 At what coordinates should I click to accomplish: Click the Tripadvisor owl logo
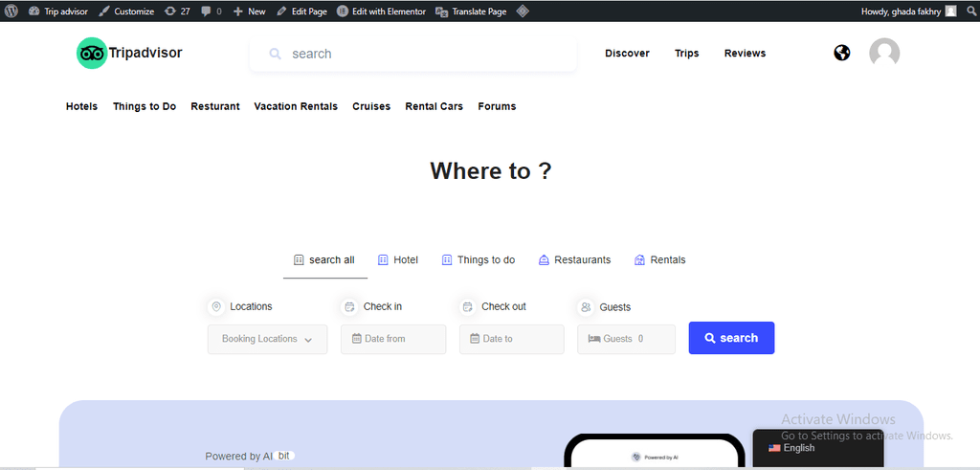click(92, 53)
